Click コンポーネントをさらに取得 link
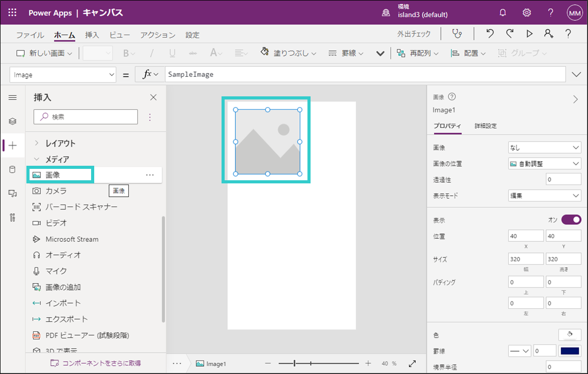 coord(96,363)
